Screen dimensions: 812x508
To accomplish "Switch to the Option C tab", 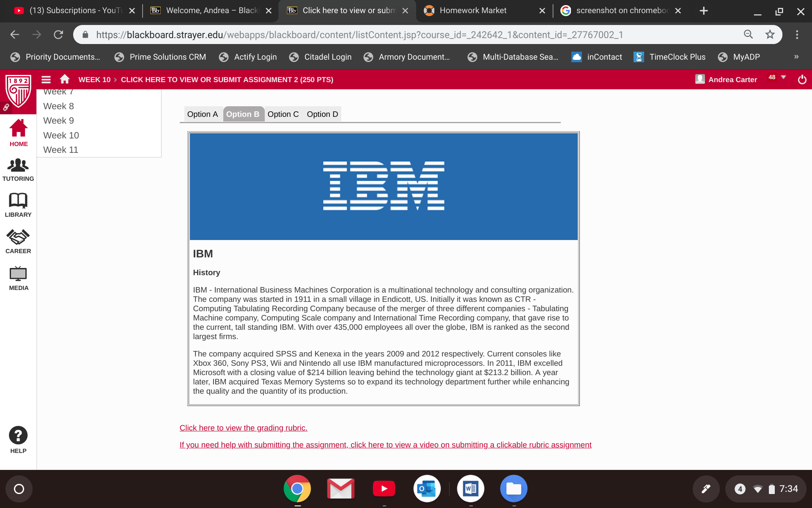I will tap(283, 114).
